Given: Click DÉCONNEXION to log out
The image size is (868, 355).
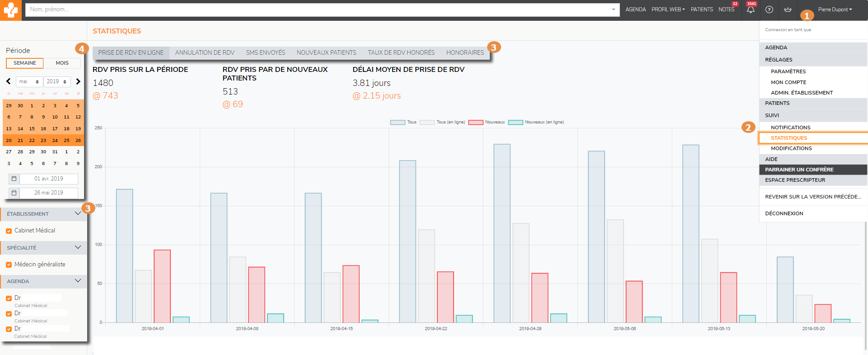Looking at the screenshot, I should (784, 213).
